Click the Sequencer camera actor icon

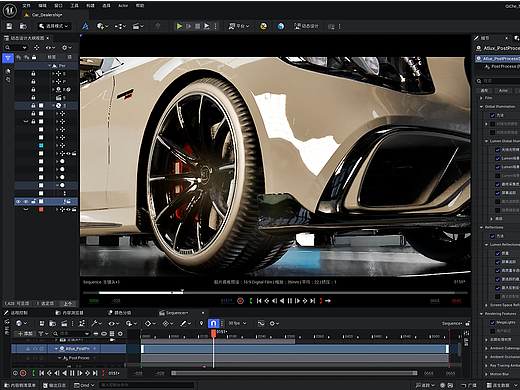pos(81,323)
